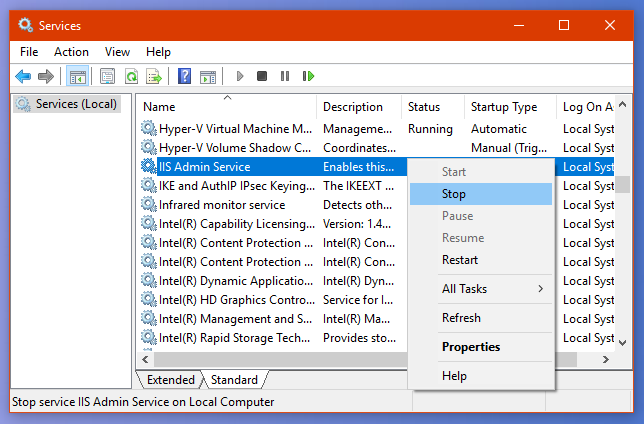Screen dimensions: 644x424
Task: Click gear icon beside Intel(R) HD Graphics Contro...
Action: [x=149, y=300]
